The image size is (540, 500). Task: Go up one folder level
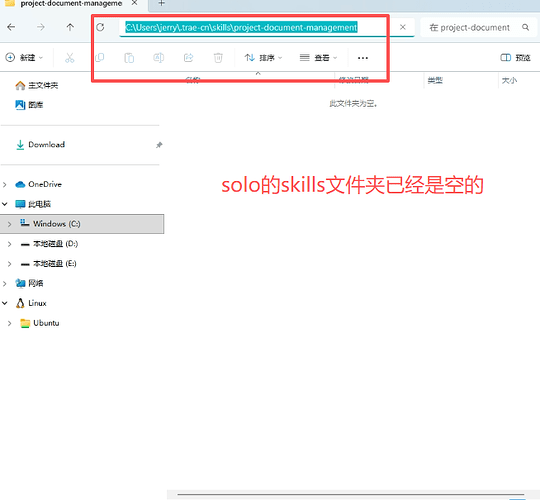pos(70,27)
